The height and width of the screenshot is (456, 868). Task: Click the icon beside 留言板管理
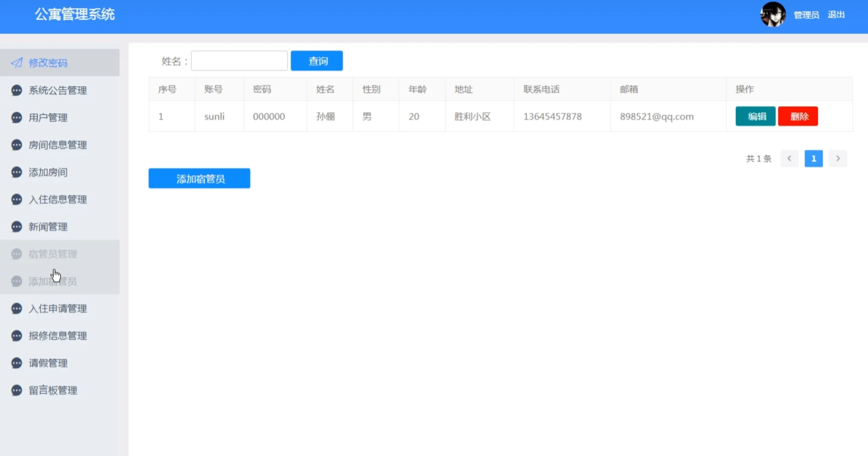(16, 390)
